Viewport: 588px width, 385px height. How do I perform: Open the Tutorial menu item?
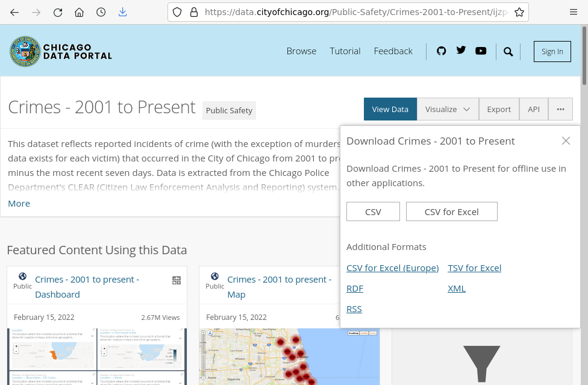tap(345, 51)
